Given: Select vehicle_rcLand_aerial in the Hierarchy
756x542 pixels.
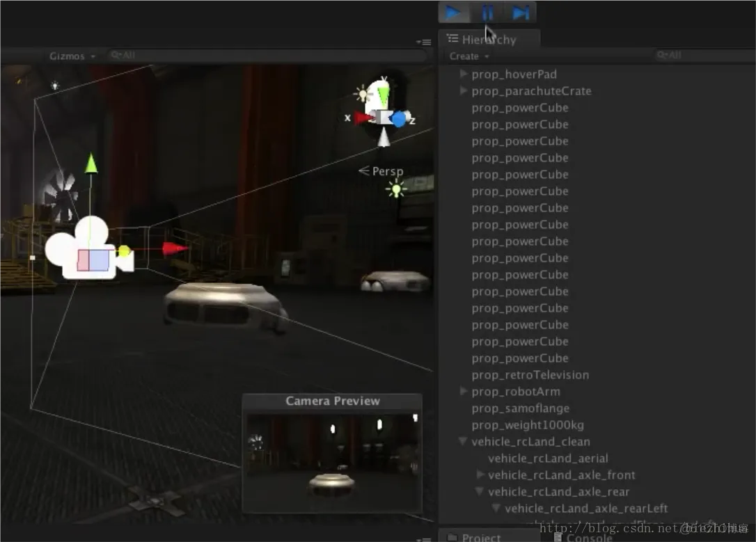Looking at the screenshot, I should pyautogui.click(x=548, y=459).
